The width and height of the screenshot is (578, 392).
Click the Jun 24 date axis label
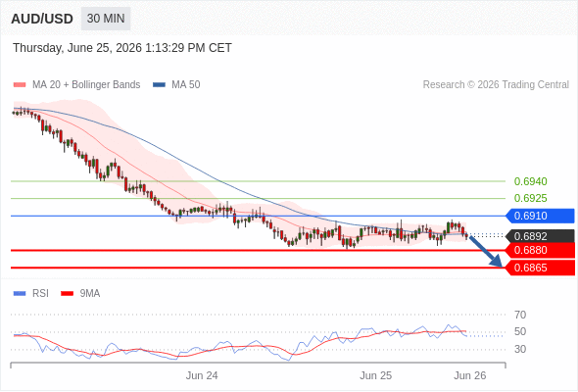202,375
